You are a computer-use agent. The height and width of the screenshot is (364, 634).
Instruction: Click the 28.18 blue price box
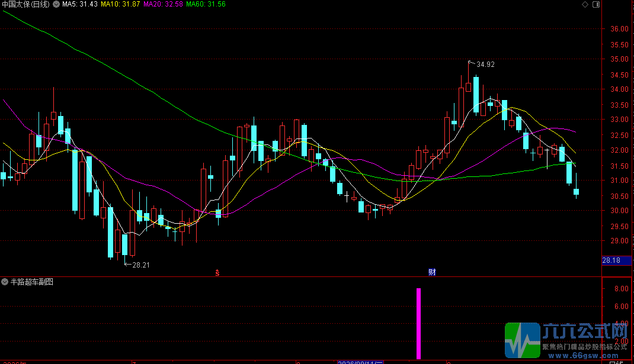coord(617,260)
